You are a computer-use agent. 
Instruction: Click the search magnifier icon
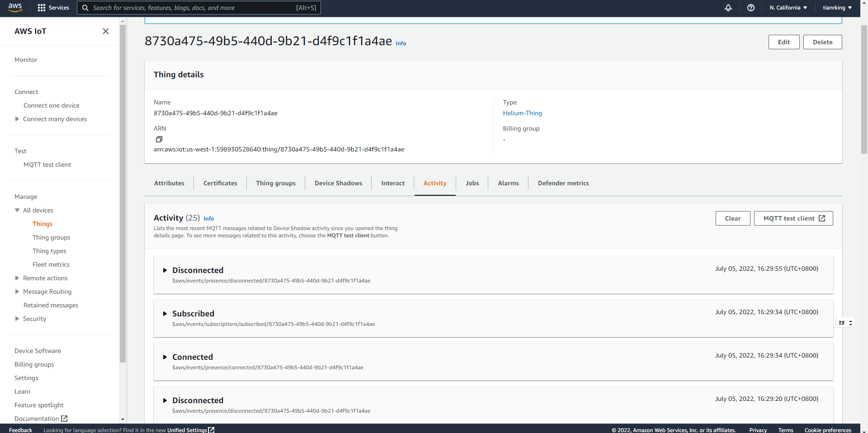pyautogui.click(x=85, y=8)
